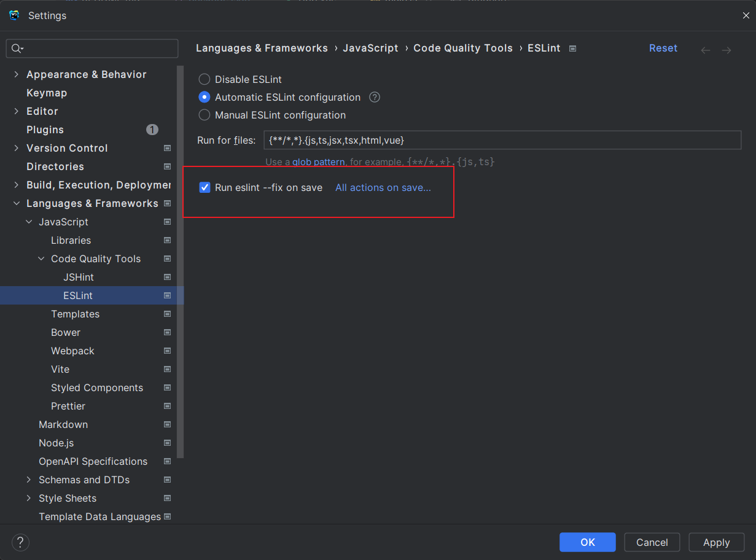Click project icon on OpenAPI Specifications row
Image resolution: width=756 pixels, height=560 pixels.
168,461
